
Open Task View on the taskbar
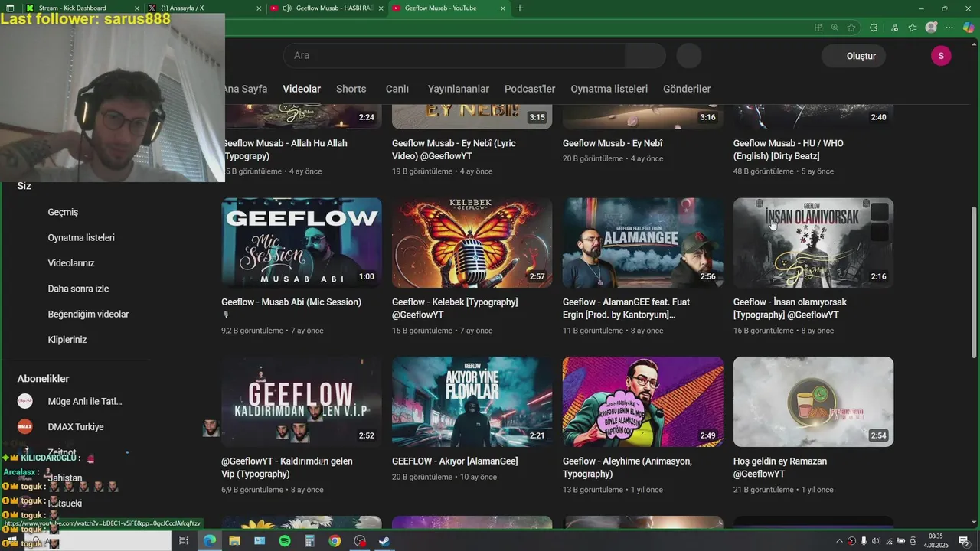pos(184,541)
